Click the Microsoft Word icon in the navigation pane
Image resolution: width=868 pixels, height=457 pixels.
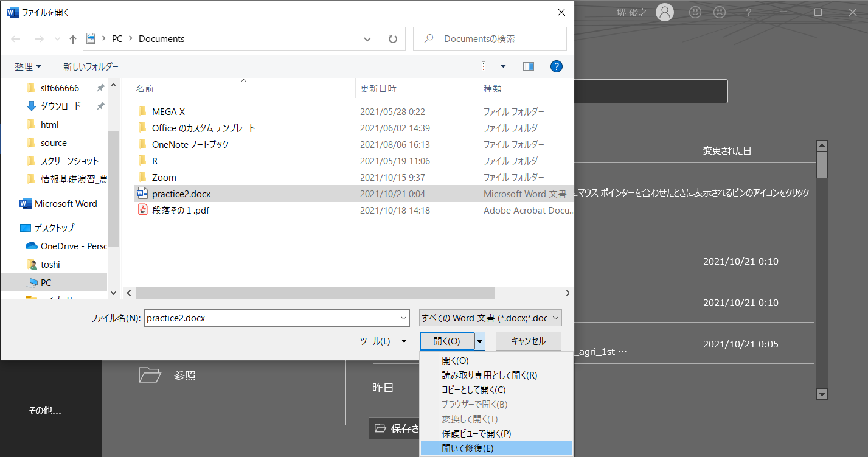(x=26, y=203)
